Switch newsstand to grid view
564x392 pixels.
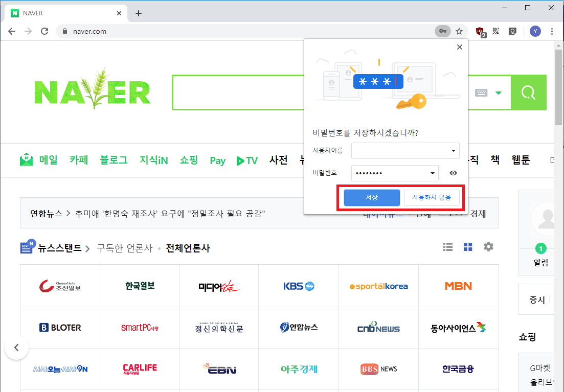click(468, 247)
